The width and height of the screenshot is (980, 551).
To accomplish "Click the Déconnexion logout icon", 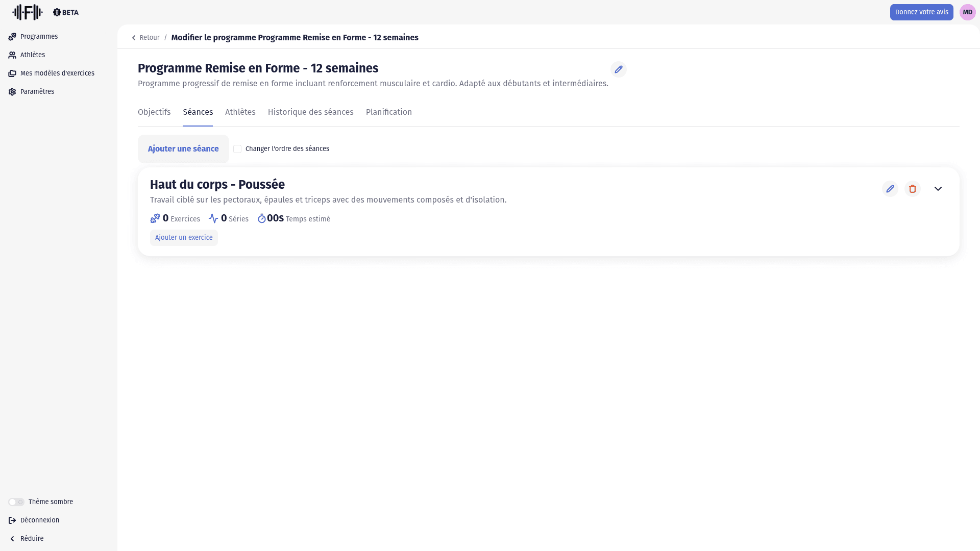I will [x=12, y=520].
